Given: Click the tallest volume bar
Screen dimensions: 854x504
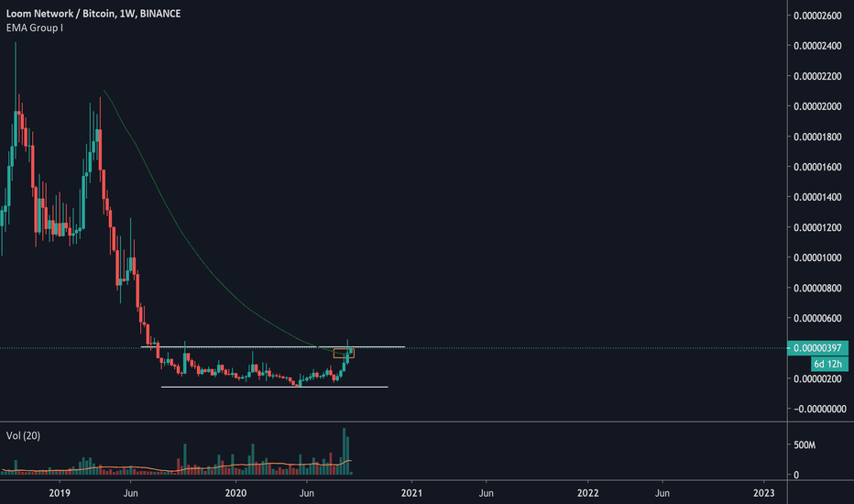Looking at the screenshot, I should (x=344, y=451).
